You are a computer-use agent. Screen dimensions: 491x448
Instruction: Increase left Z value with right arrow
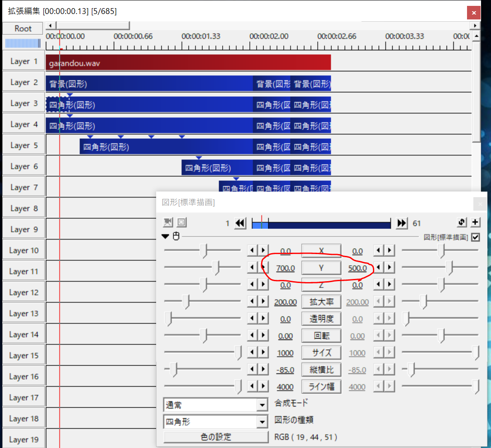(x=263, y=284)
